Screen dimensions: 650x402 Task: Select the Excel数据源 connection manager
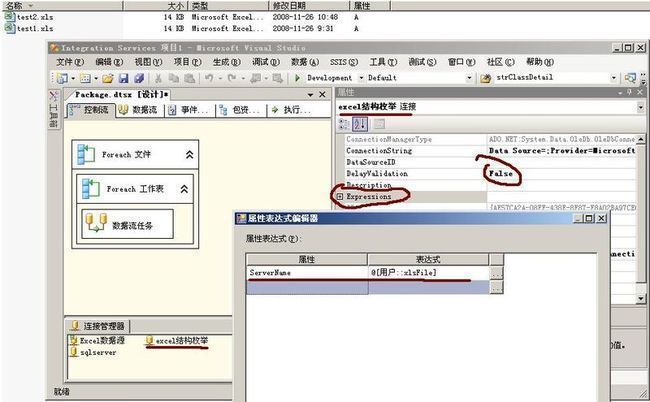click(97, 341)
